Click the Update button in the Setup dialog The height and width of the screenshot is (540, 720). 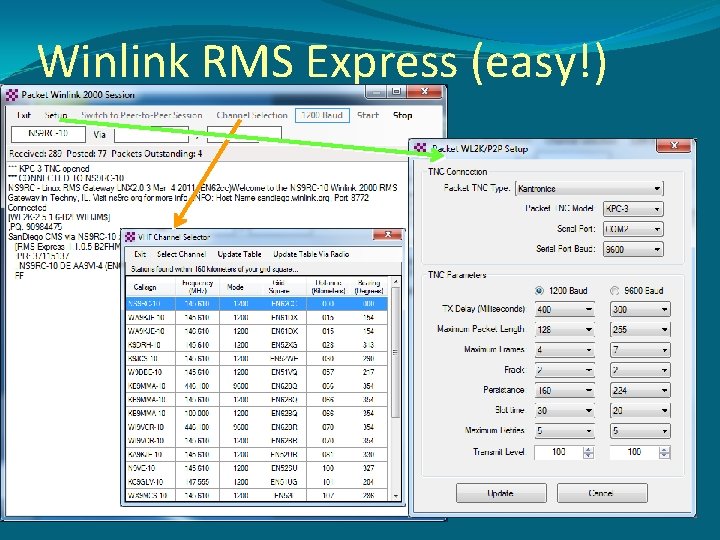click(x=501, y=493)
